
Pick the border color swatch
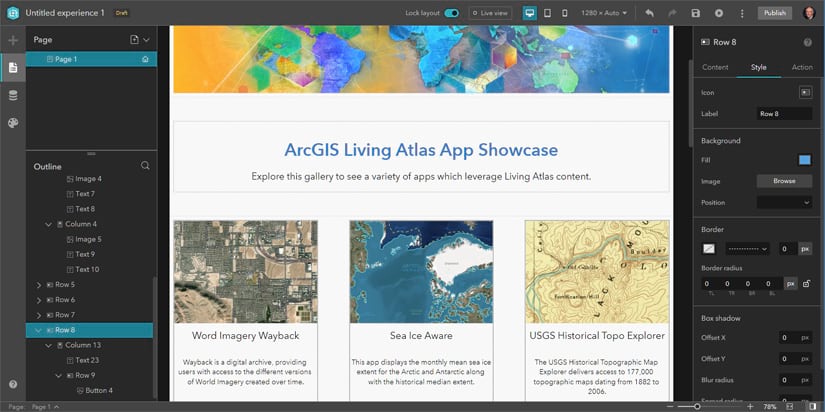pyautogui.click(x=709, y=248)
